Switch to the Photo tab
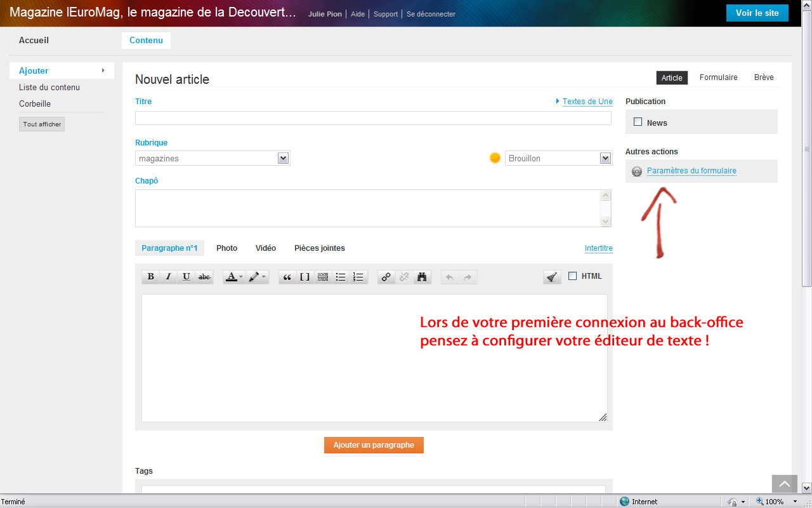812x508 pixels. click(226, 248)
